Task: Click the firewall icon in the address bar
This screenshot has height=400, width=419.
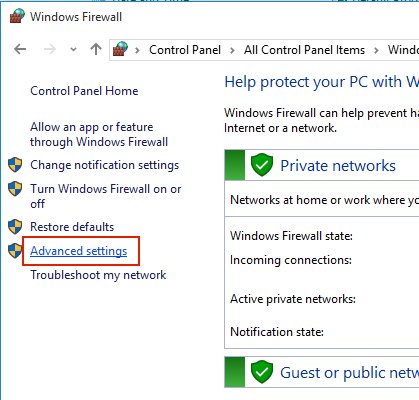Action: (120, 49)
